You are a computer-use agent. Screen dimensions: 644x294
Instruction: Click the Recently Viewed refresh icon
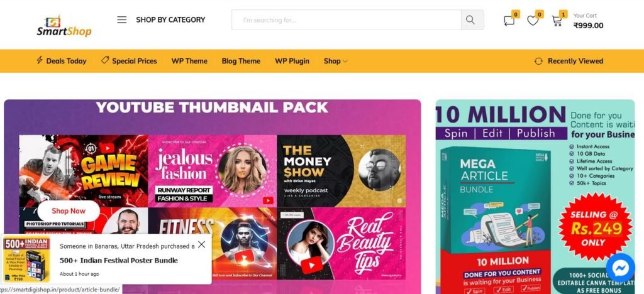click(538, 61)
